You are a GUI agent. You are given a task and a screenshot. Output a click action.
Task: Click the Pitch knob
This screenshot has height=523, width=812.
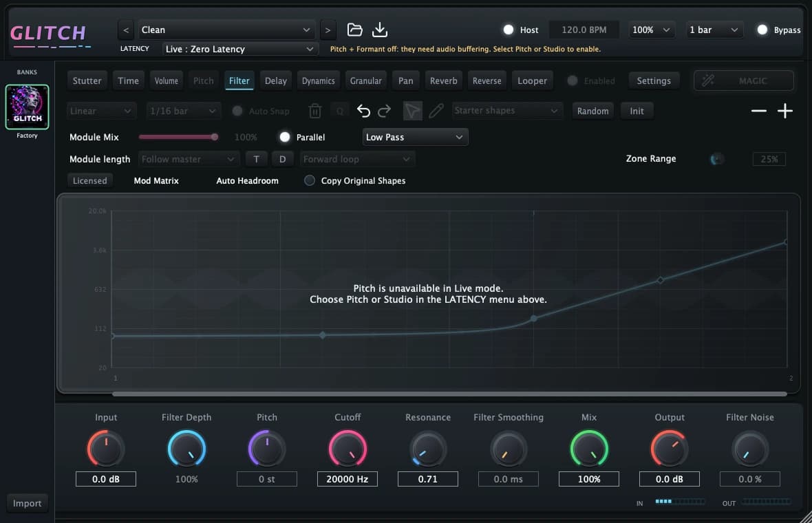[267, 449]
